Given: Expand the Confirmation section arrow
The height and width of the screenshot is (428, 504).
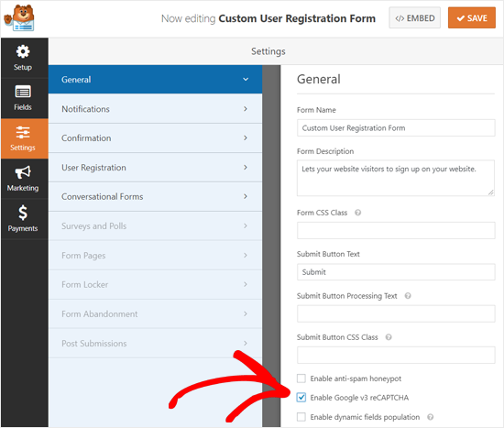Looking at the screenshot, I should click(x=246, y=138).
